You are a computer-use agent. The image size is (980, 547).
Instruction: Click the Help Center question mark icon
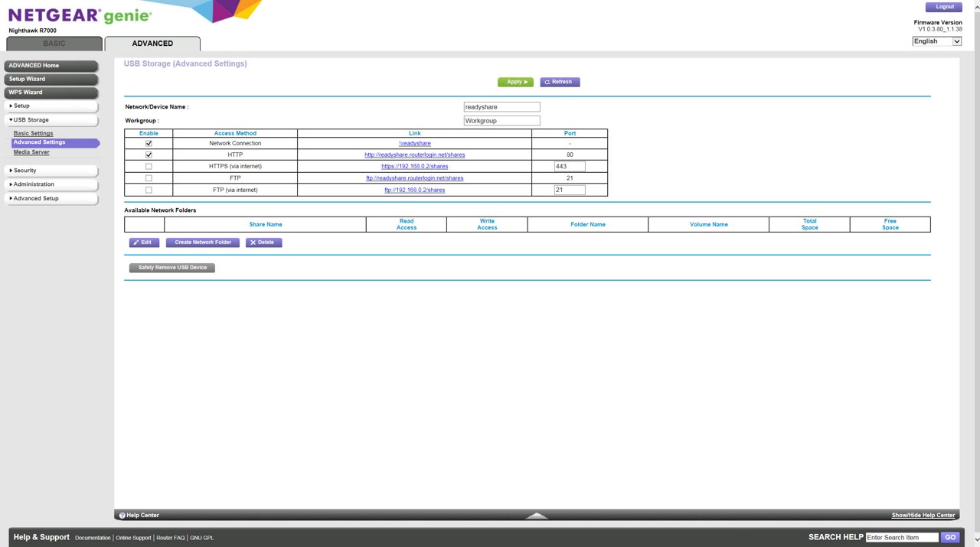point(122,516)
